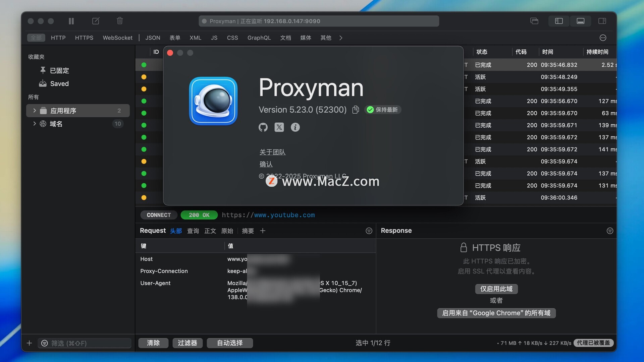Show more filter types with chevron

(x=341, y=38)
